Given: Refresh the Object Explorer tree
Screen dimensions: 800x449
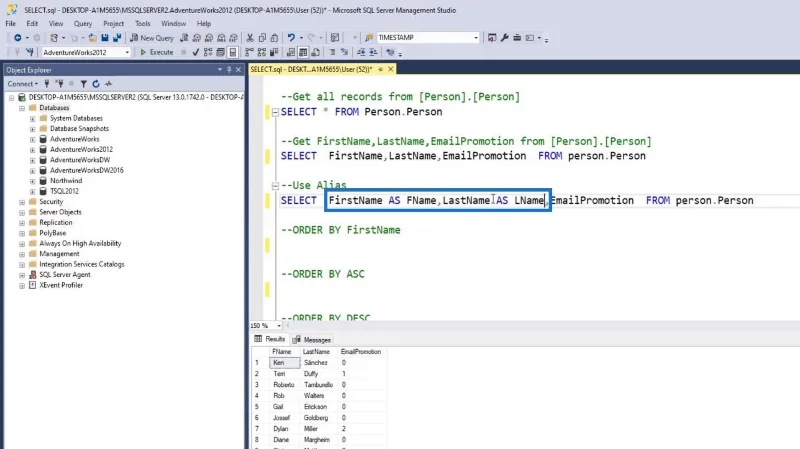Looking at the screenshot, I should 96,84.
